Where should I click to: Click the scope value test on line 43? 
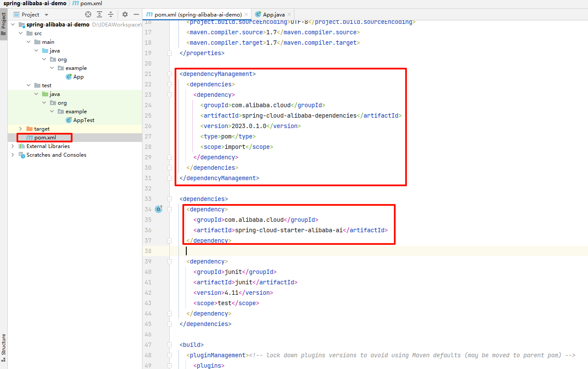(x=225, y=303)
